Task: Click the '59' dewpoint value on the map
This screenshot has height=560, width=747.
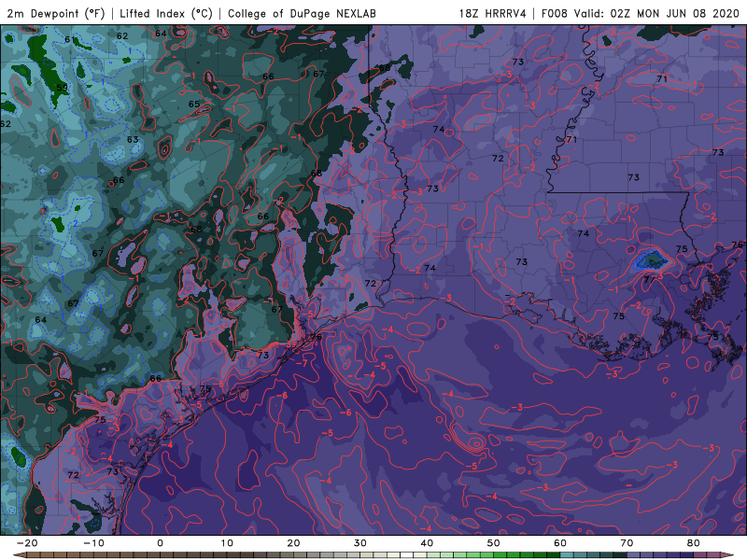Action: coord(63,88)
